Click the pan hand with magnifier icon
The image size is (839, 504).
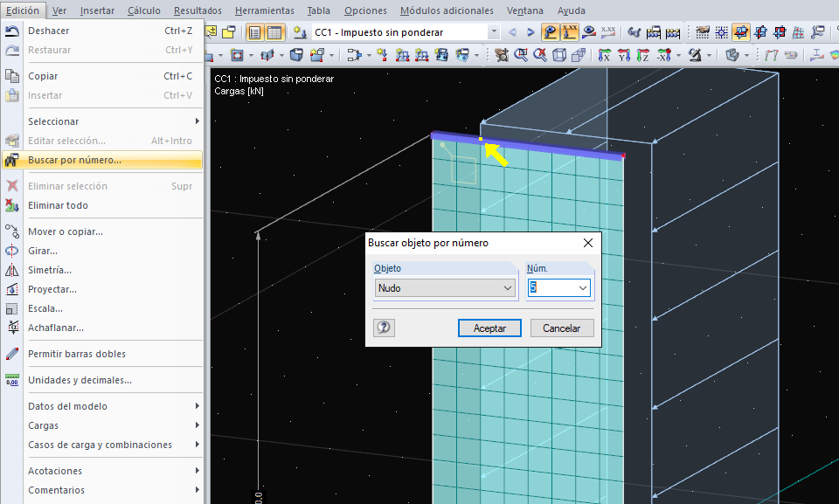coord(502,54)
